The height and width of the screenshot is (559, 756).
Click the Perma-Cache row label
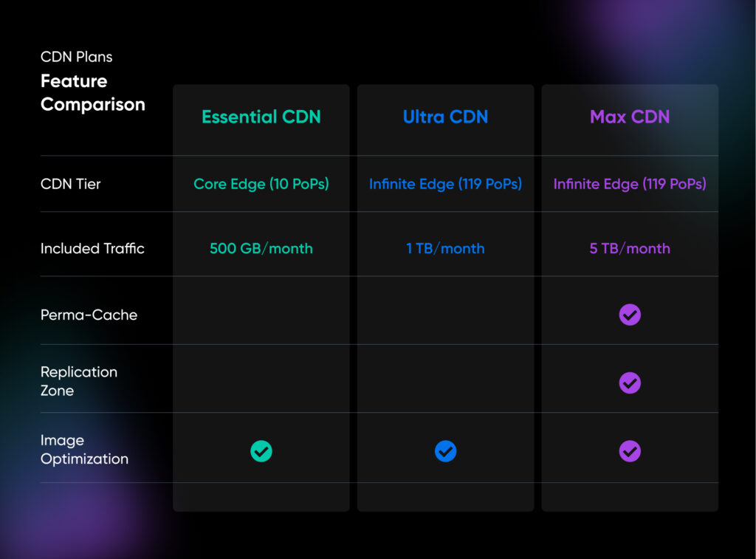(x=89, y=315)
